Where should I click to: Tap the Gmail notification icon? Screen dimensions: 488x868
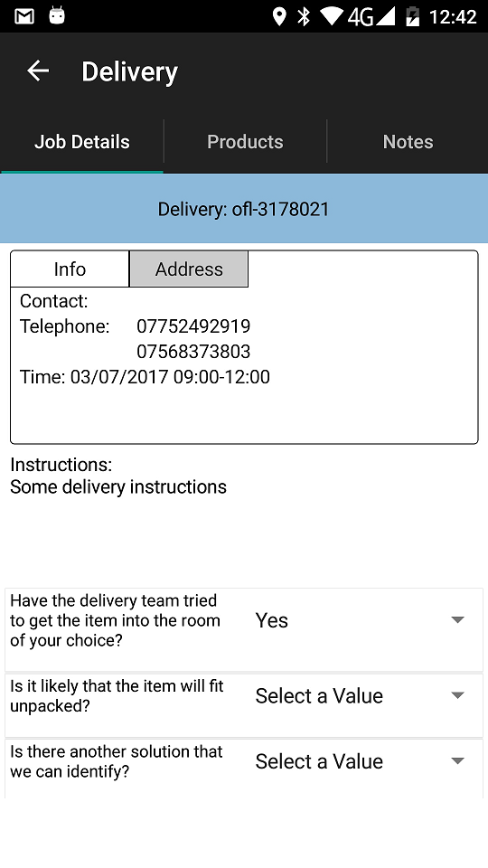pyautogui.click(x=24, y=16)
